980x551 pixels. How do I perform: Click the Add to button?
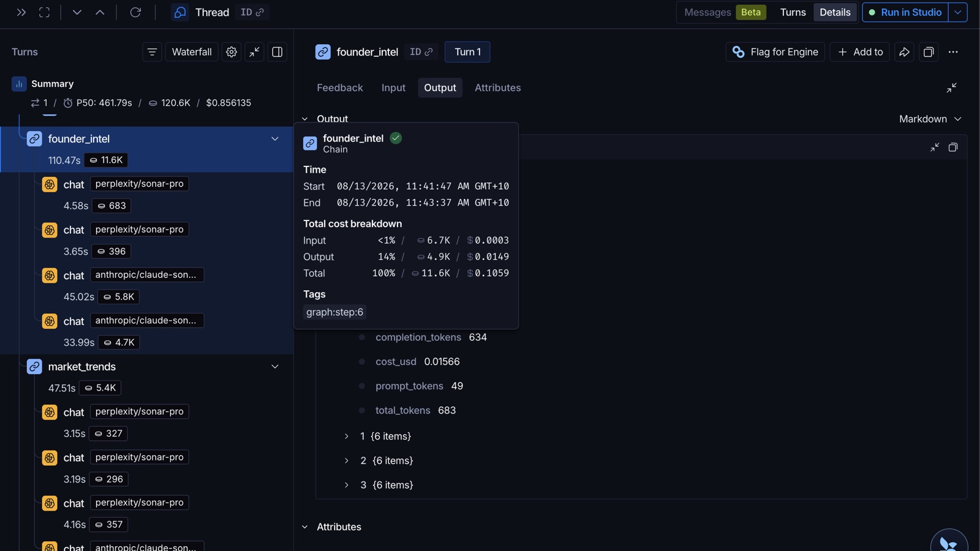click(860, 52)
